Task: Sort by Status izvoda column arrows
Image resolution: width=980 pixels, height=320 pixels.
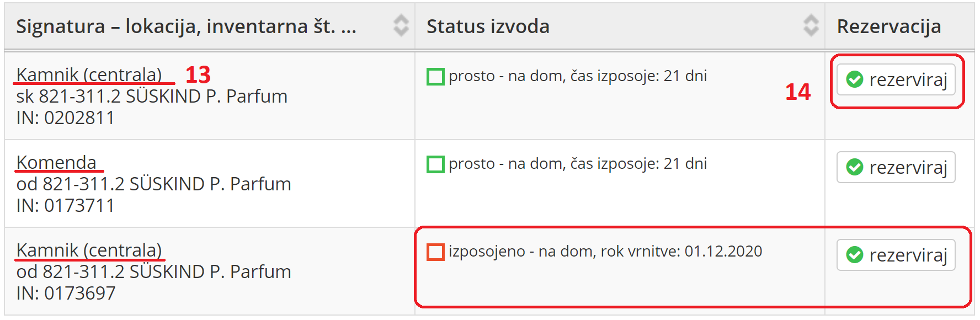Action: pos(811,25)
